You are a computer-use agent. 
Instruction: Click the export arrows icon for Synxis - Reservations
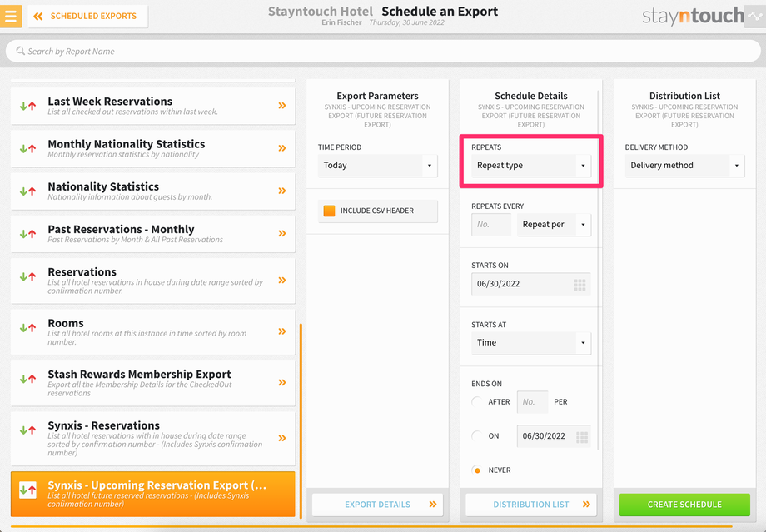tap(27, 430)
